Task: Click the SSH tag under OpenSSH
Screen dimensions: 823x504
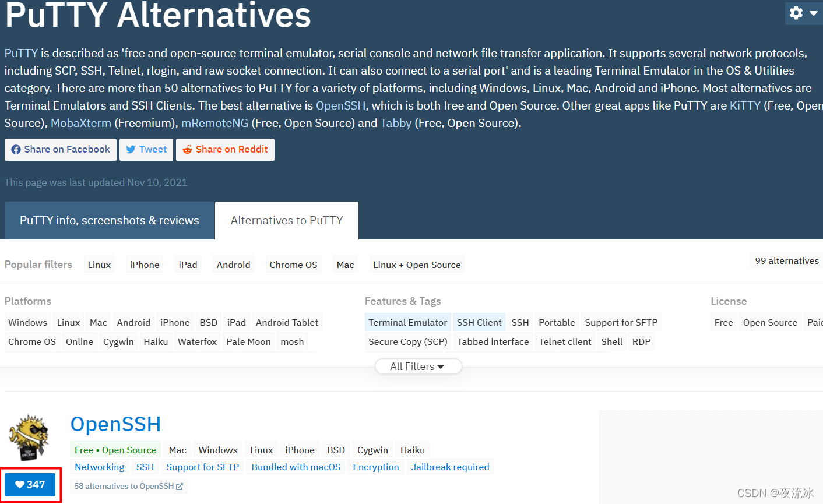Action: point(145,467)
